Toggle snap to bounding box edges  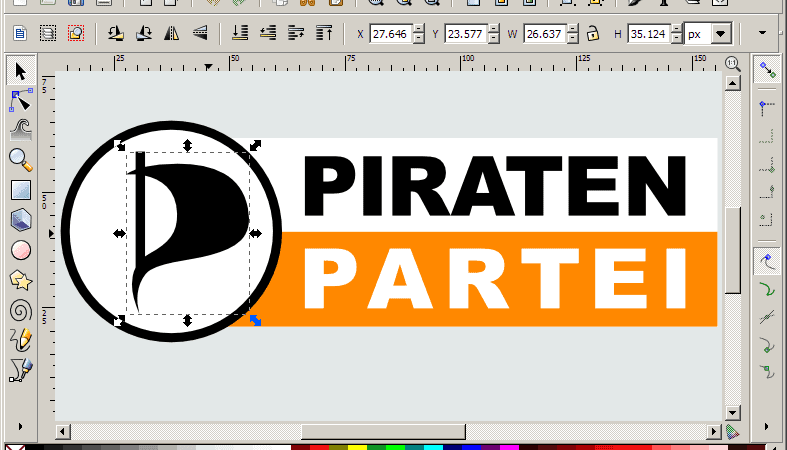tap(767, 135)
